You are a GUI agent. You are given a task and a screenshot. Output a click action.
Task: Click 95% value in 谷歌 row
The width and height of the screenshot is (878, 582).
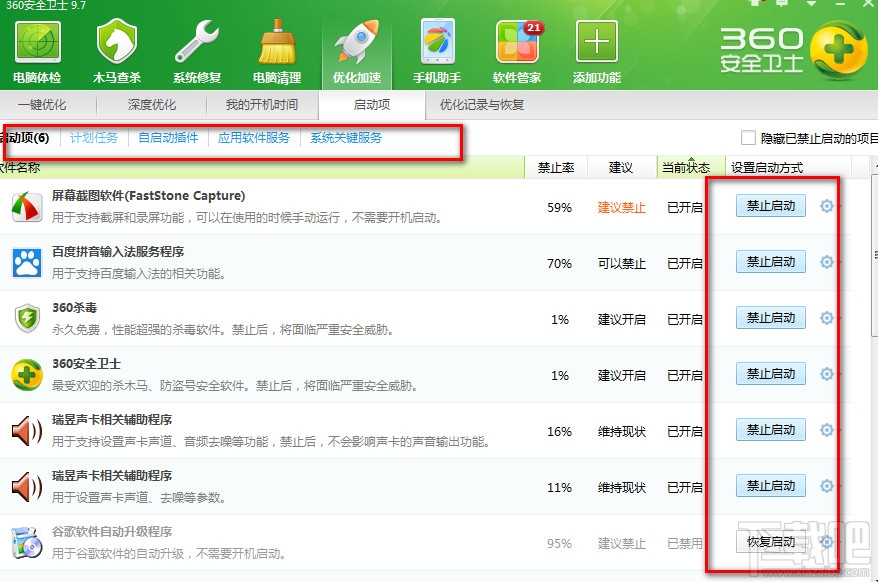pyautogui.click(x=559, y=544)
